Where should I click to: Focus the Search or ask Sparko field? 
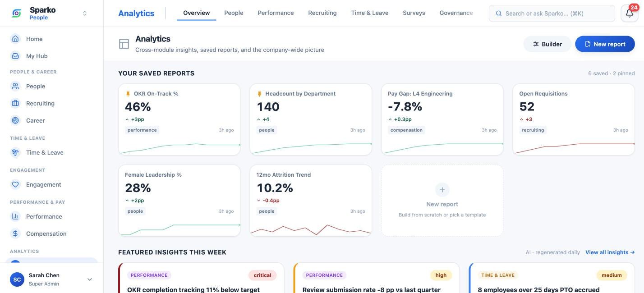tap(552, 14)
